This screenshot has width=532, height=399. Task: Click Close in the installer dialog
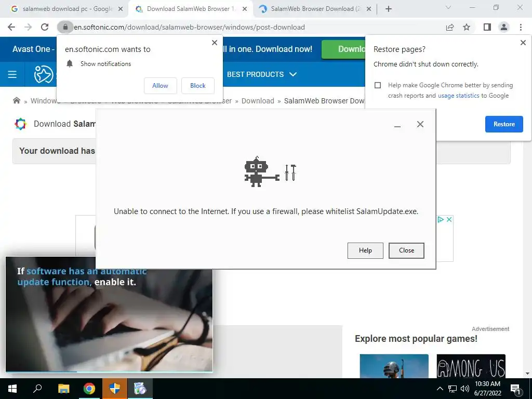[x=406, y=250]
